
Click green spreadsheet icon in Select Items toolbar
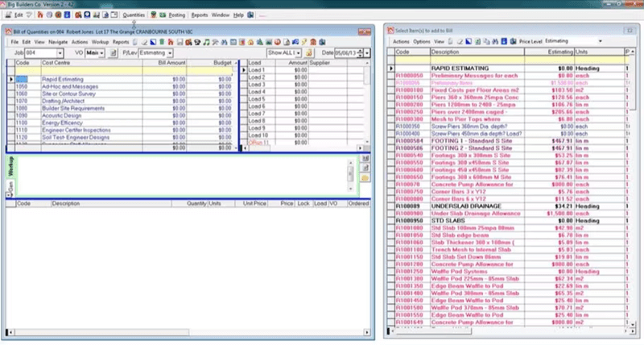pos(477,42)
